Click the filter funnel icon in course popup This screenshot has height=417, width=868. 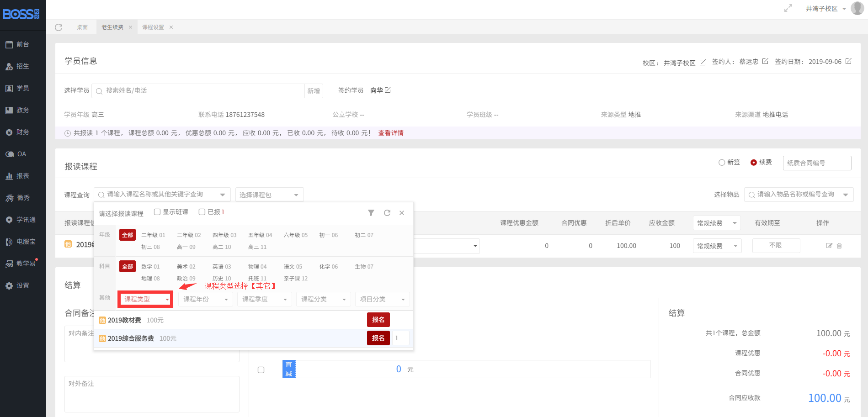(371, 213)
